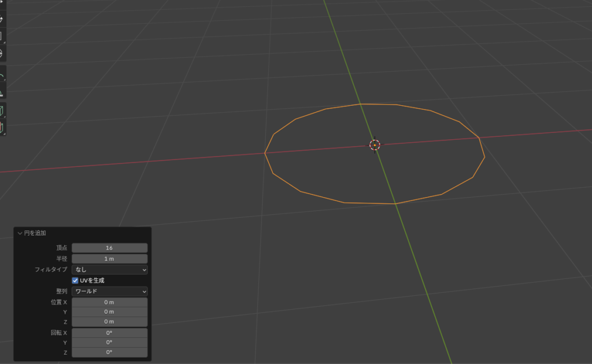This screenshot has height=364, width=592.
Task: Click the 回転 Z value field
Action: (x=109, y=352)
